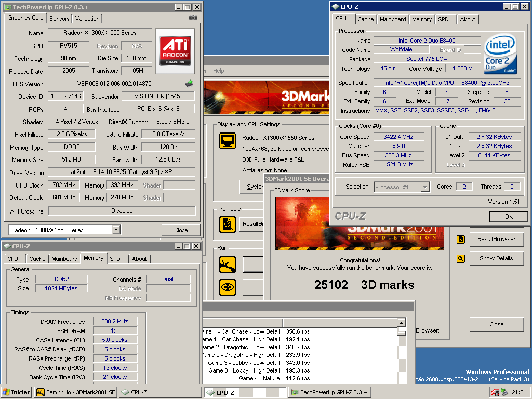Click the Core Speed value 3422.4 MHz
Viewport: 532px width, 399px height.
pyautogui.click(x=398, y=137)
